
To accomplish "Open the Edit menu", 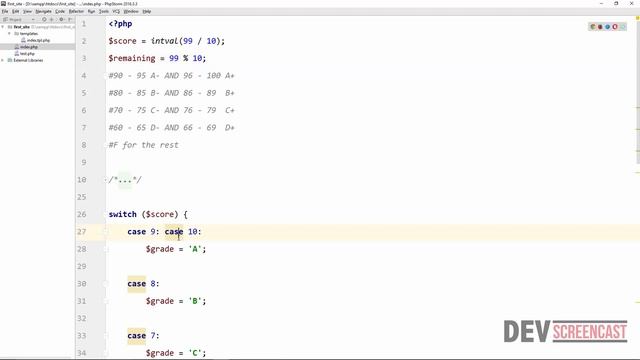I will [16, 11].
